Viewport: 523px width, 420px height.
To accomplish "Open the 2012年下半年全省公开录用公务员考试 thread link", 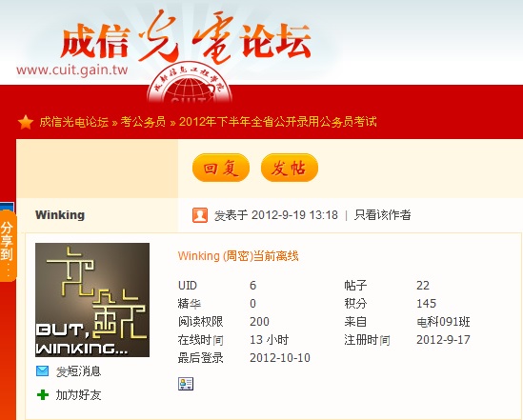I will click(x=278, y=121).
